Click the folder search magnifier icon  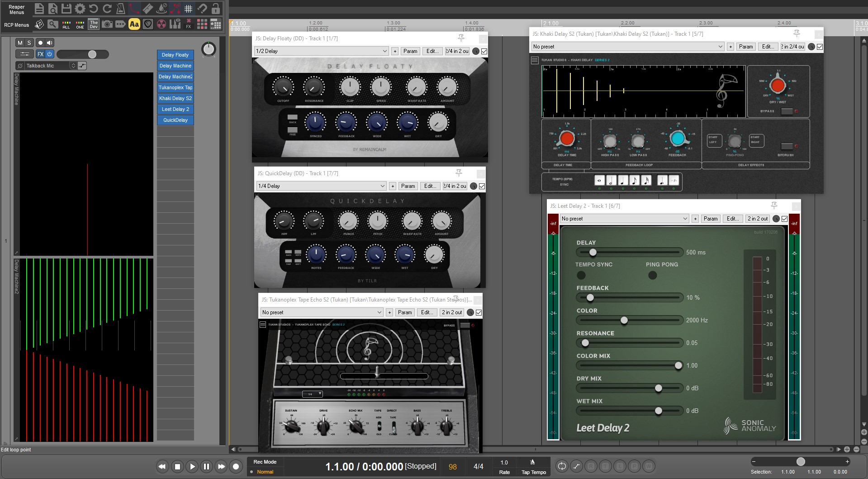pyautogui.click(x=53, y=24)
